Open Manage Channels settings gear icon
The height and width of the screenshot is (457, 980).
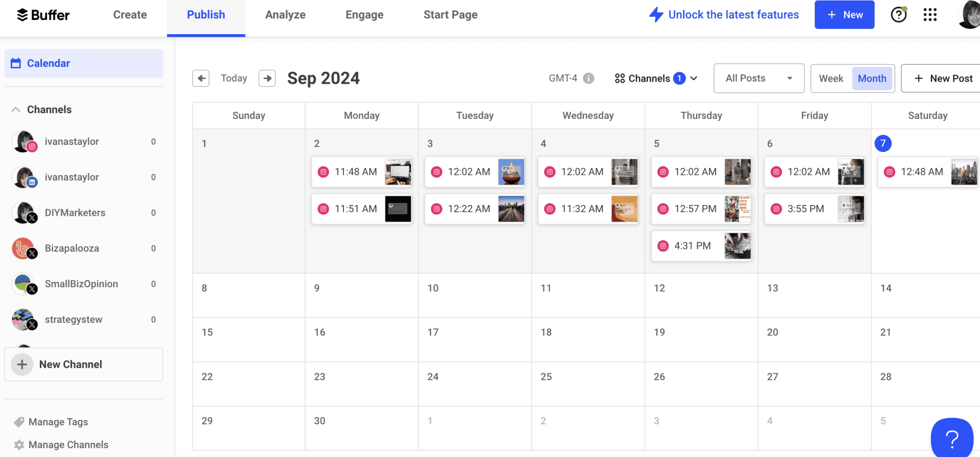(19, 444)
